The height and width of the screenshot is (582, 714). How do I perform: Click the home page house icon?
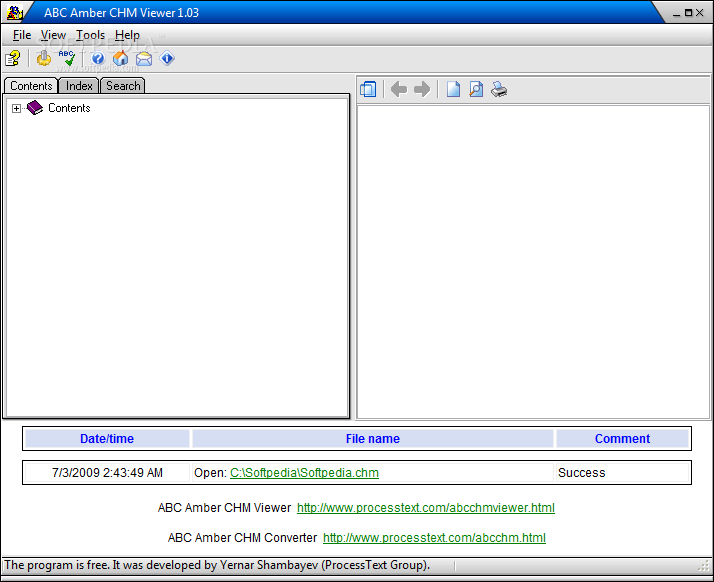[x=121, y=58]
